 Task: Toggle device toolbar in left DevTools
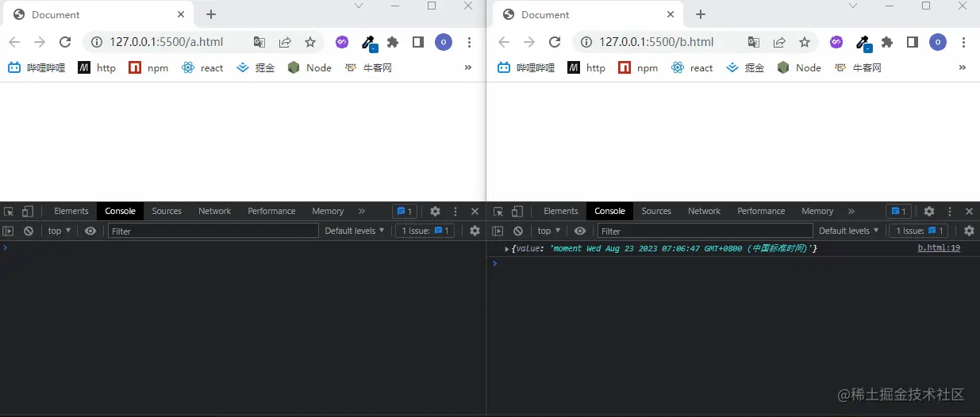point(28,211)
